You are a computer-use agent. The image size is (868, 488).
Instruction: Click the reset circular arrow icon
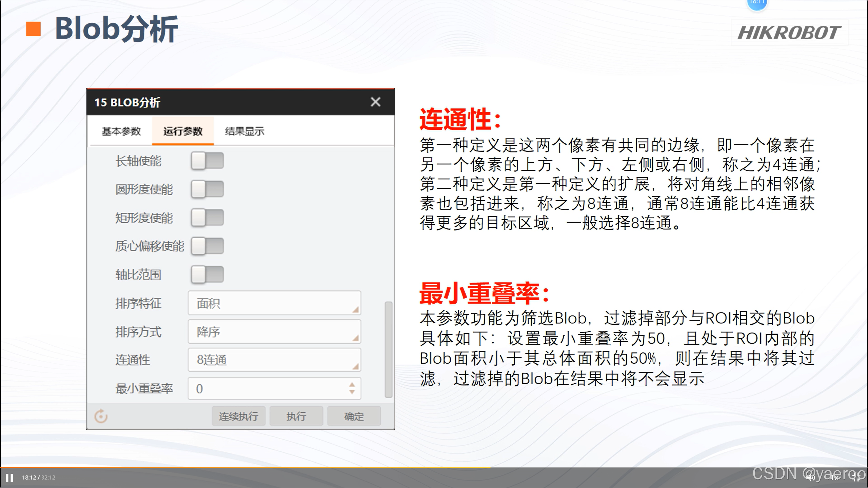(101, 416)
